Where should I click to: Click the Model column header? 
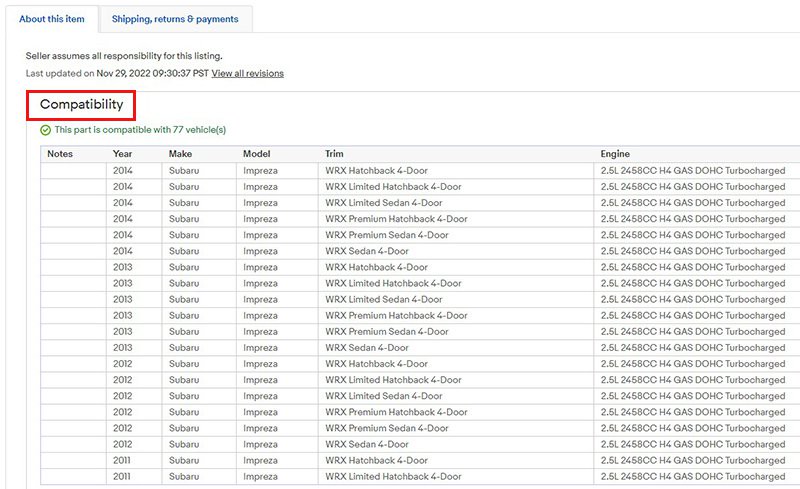pos(257,154)
